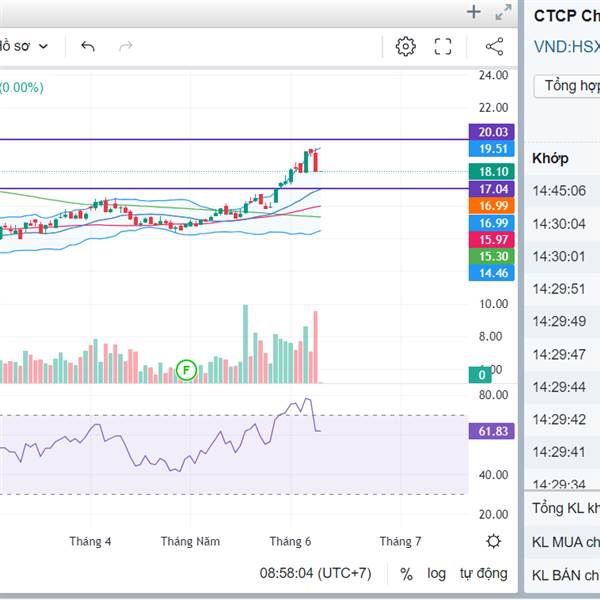Image resolution: width=600 pixels, height=600 pixels.
Task: Select the 61.83 RSI value label
Action: click(x=493, y=431)
